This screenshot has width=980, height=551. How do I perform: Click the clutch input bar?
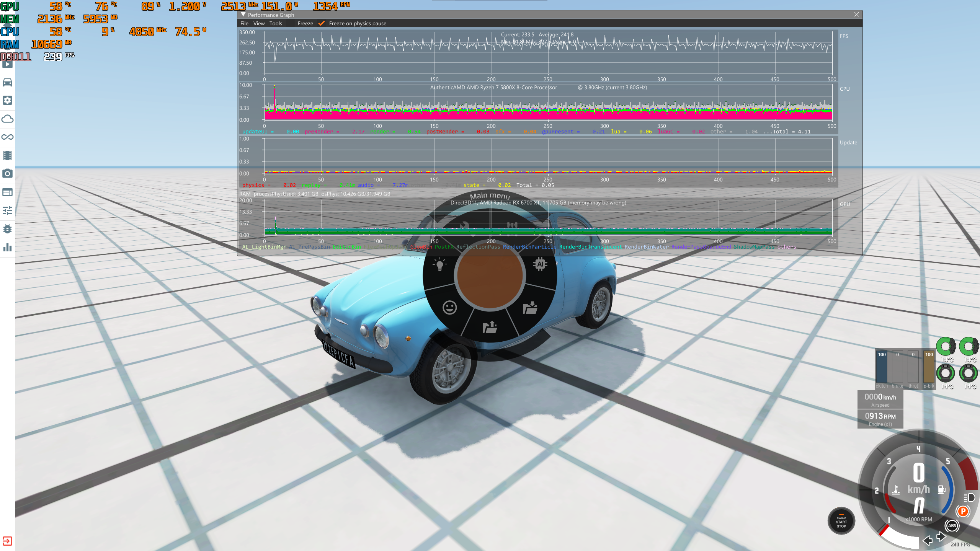click(882, 367)
